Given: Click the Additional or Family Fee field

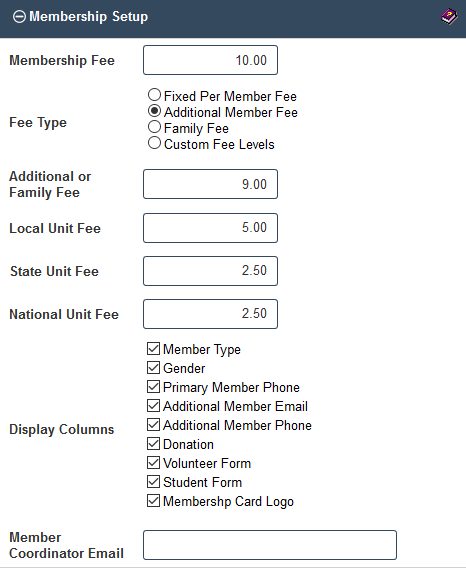Looking at the screenshot, I should click(211, 184).
